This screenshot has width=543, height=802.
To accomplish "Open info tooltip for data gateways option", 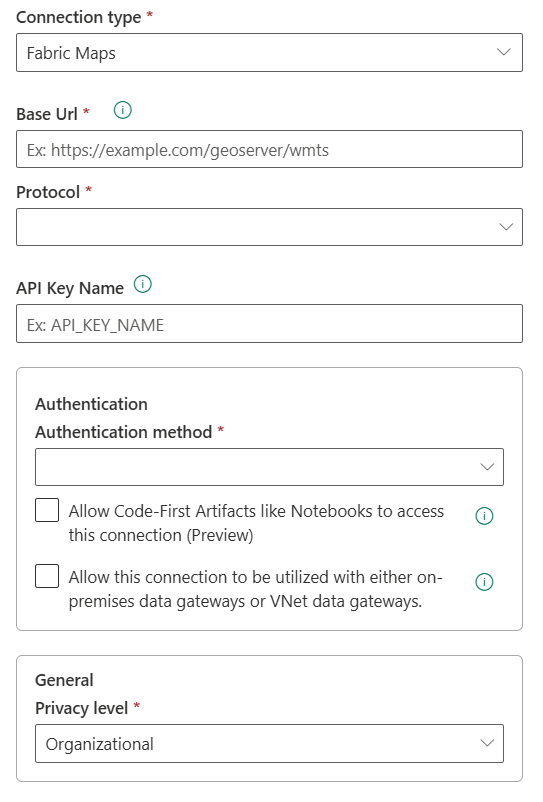I will tap(484, 582).
